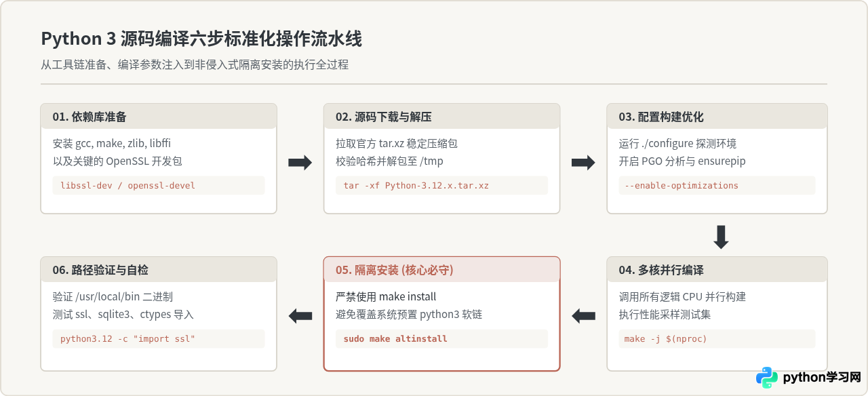Click the line '调用所有逻辑 CPU 并行构建'
Viewport: 868px width, 396px height.
pyautogui.click(x=682, y=297)
